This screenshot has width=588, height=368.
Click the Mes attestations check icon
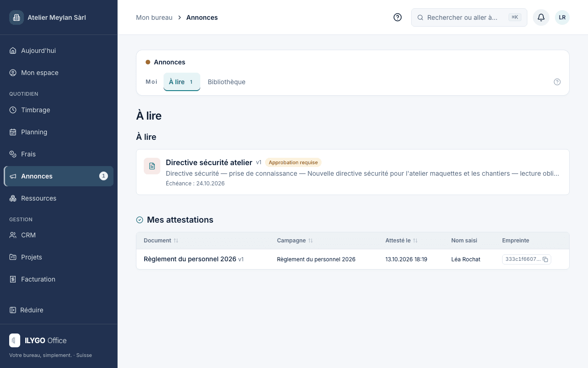(x=140, y=220)
